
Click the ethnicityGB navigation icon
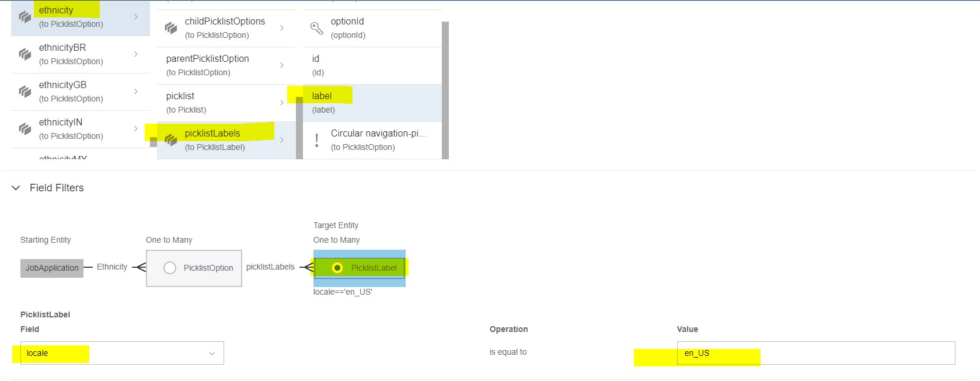[x=25, y=92]
